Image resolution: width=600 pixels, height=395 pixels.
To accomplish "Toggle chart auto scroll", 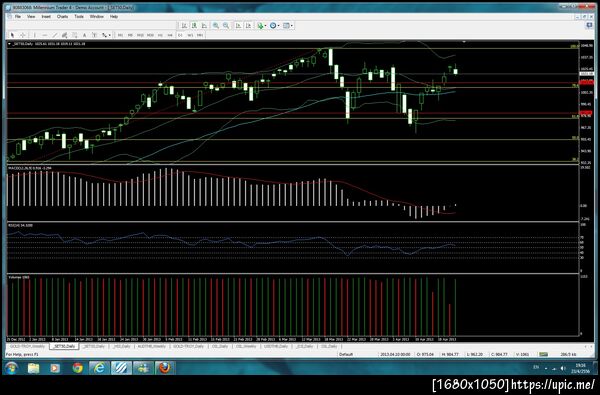I will [x=238, y=26].
